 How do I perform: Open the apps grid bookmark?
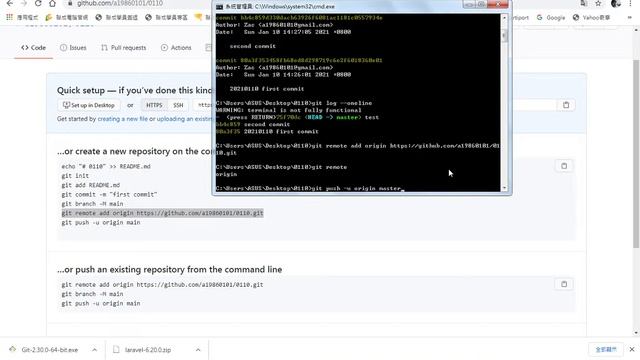(x=9, y=17)
